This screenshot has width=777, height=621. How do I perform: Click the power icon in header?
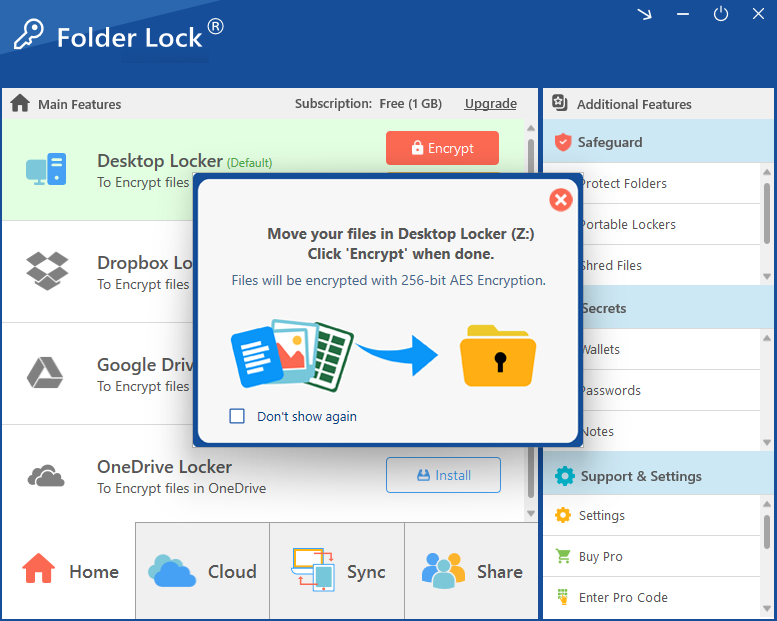(721, 14)
